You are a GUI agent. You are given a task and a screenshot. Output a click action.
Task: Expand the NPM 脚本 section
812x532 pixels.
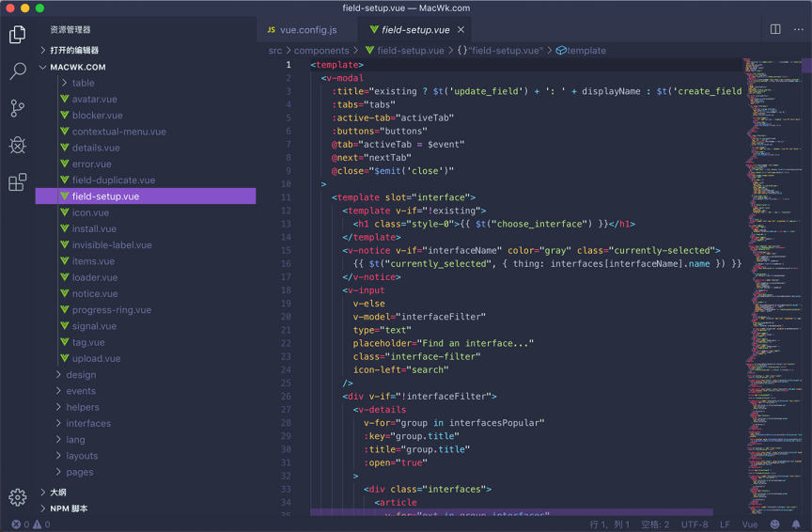[x=69, y=509]
